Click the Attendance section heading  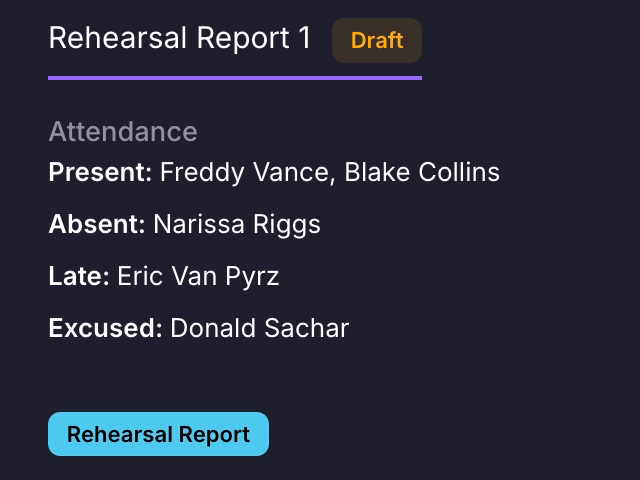click(x=123, y=131)
